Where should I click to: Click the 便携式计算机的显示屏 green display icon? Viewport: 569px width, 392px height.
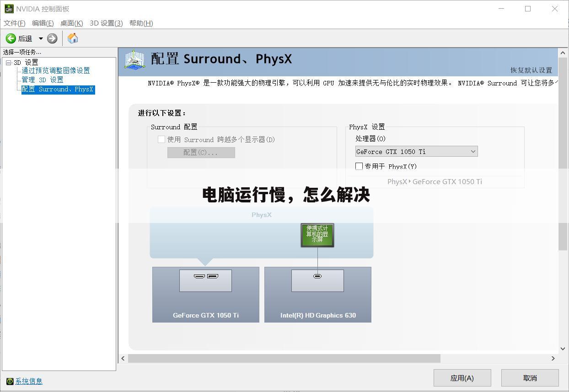317,235
